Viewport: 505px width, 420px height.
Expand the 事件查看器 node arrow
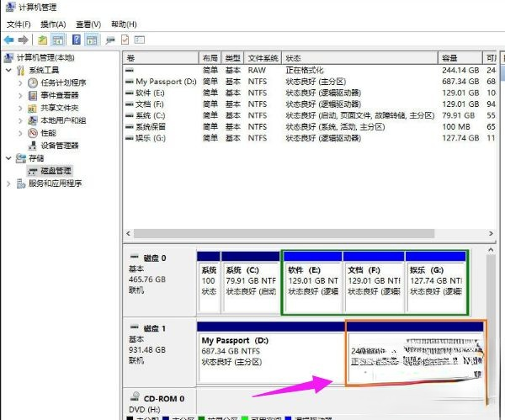click(20, 95)
